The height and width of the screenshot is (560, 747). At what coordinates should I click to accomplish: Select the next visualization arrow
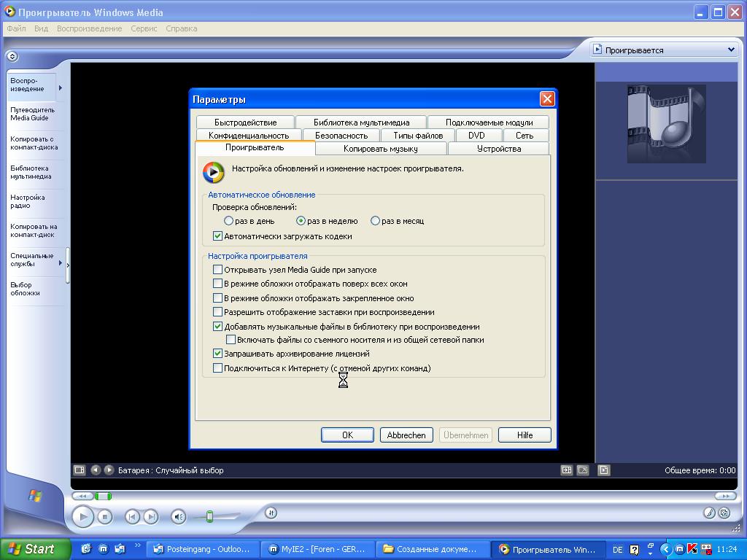pyautogui.click(x=109, y=470)
